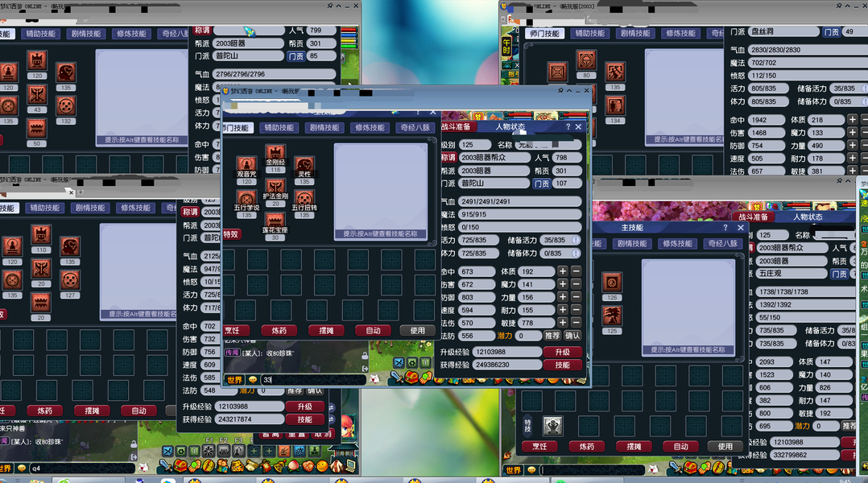Click the level 50 skill icon in the top-left window
Viewport: 868px width, 483px height.
[37, 128]
